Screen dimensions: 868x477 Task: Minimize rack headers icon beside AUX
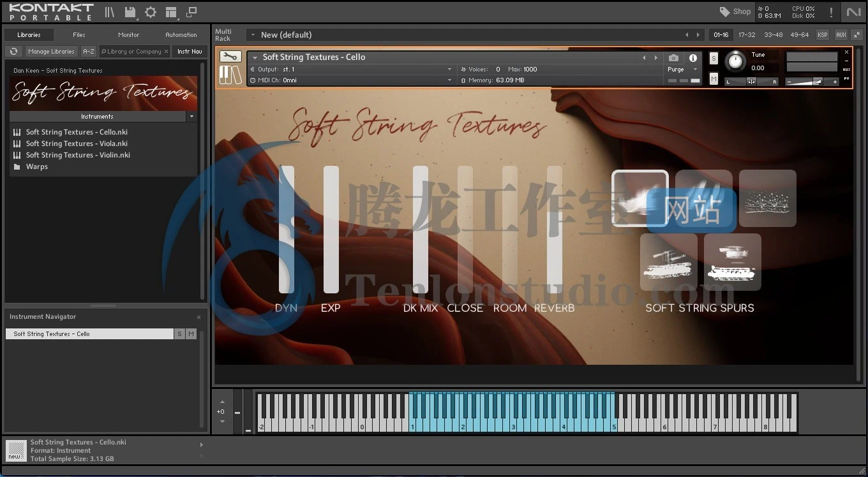click(857, 35)
